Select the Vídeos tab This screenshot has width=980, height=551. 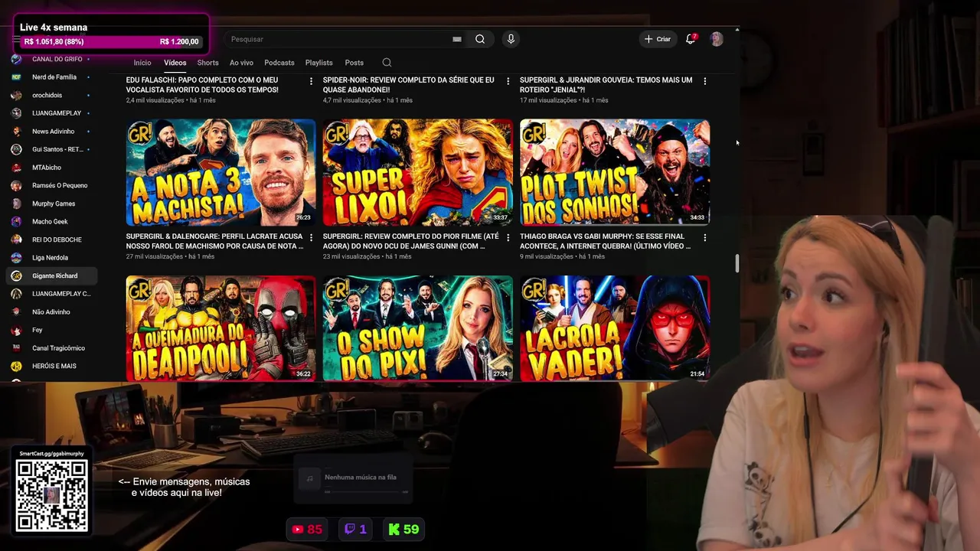click(175, 63)
